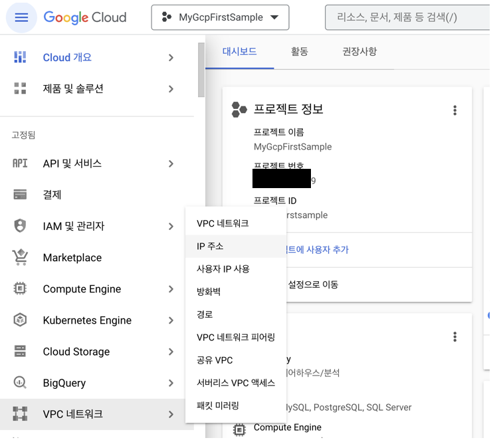Expand the Cloud 개요 submenu chevron
This screenshot has height=448, width=493.
pyautogui.click(x=171, y=58)
